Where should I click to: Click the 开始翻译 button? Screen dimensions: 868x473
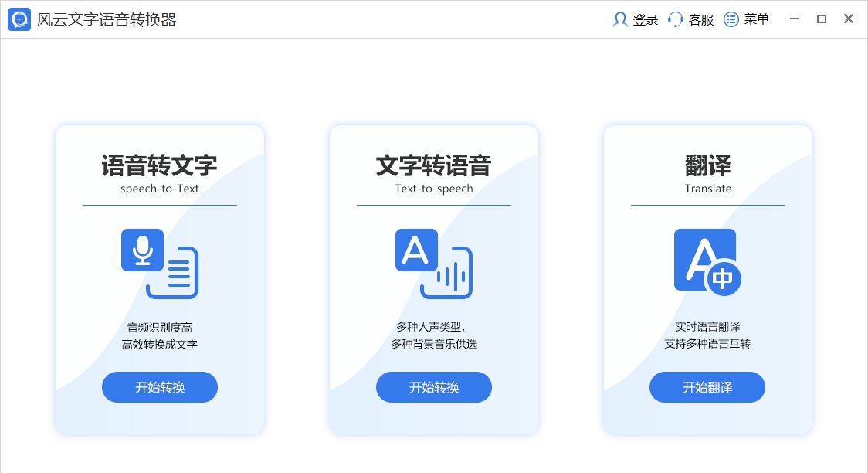pos(707,387)
